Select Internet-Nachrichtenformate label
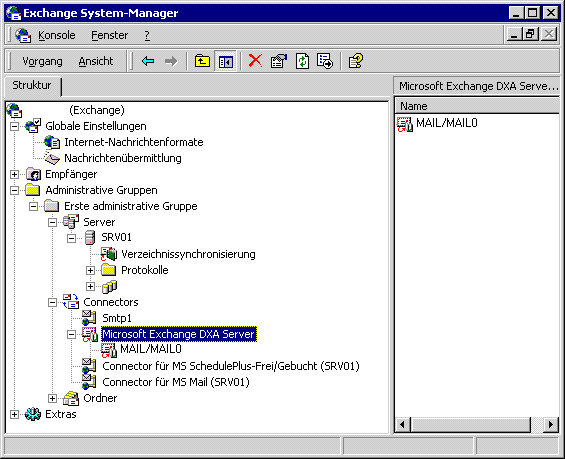The image size is (565, 459). coord(134,142)
